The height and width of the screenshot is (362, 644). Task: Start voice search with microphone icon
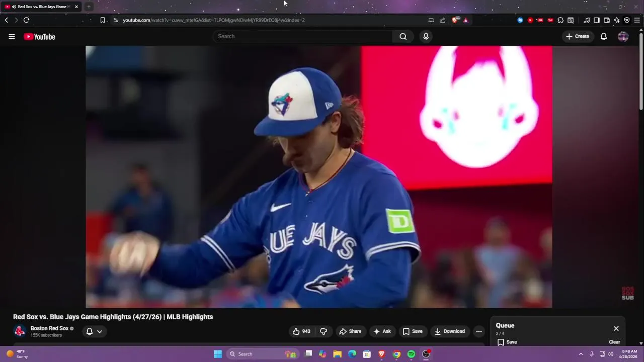click(426, 36)
